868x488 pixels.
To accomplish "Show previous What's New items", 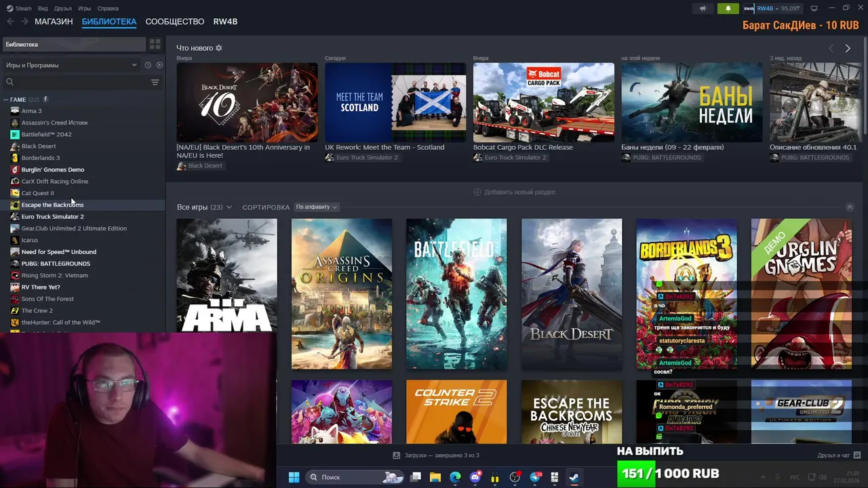I will coord(831,48).
